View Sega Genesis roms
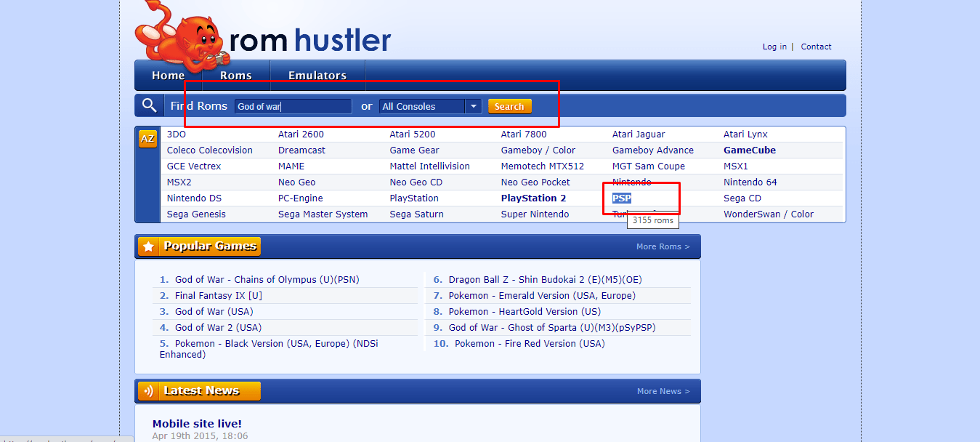This screenshot has height=442, width=980. 196,214
